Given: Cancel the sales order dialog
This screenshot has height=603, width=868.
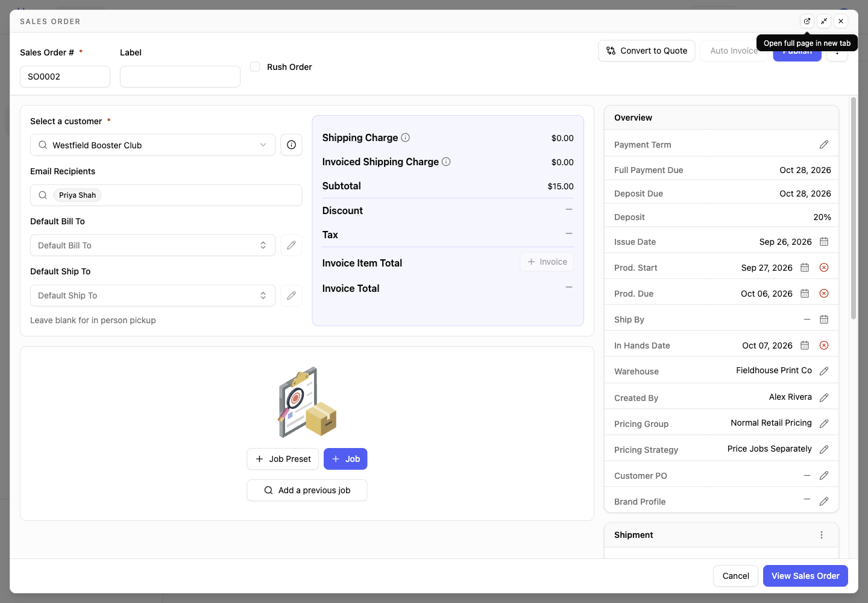Looking at the screenshot, I should pyautogui.click(x=735, y=576).
